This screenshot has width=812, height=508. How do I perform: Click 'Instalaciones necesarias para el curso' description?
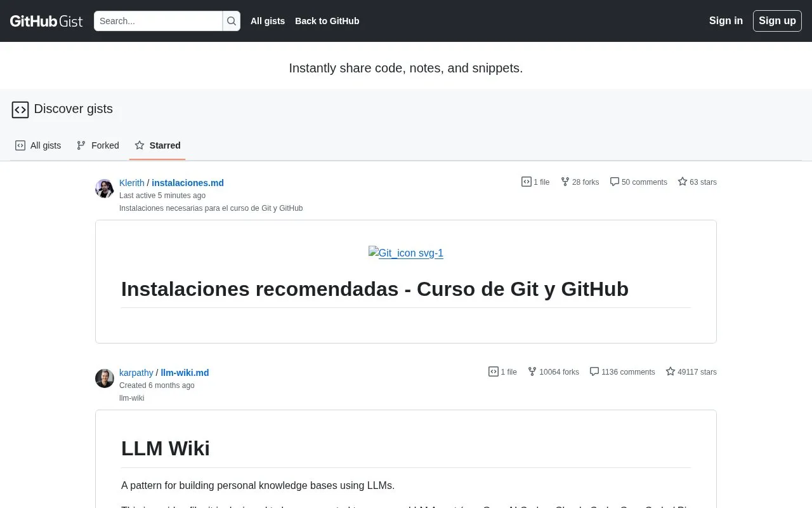click(x=211, y=208)
